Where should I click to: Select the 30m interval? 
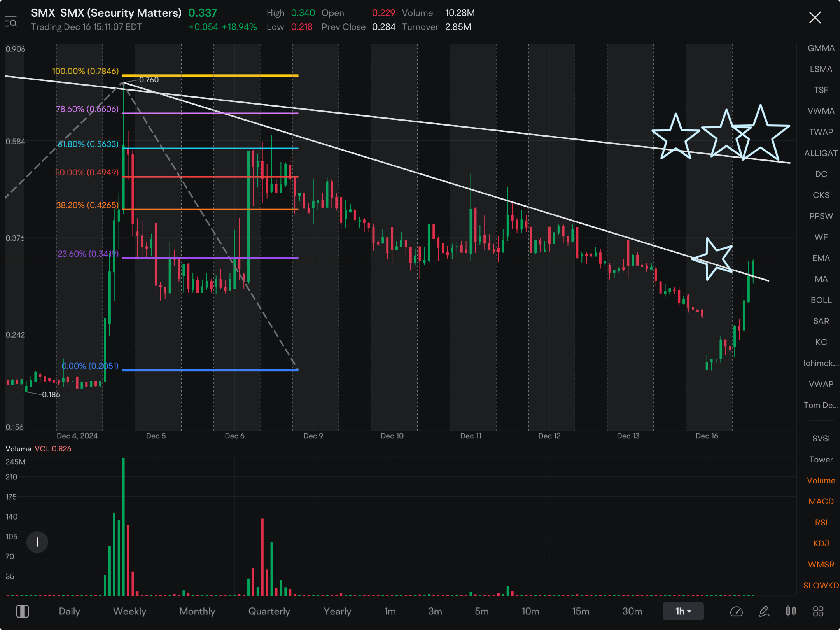(x=632, y=611)
